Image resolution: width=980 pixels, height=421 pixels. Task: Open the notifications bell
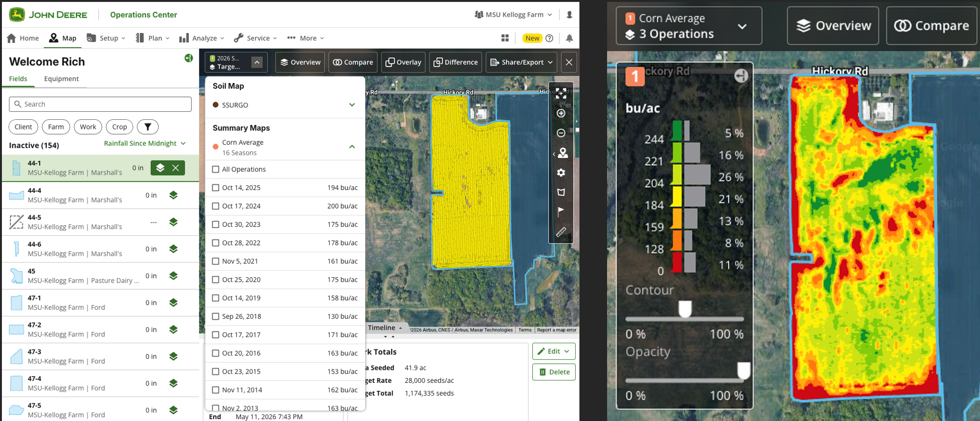click(569, 38)
